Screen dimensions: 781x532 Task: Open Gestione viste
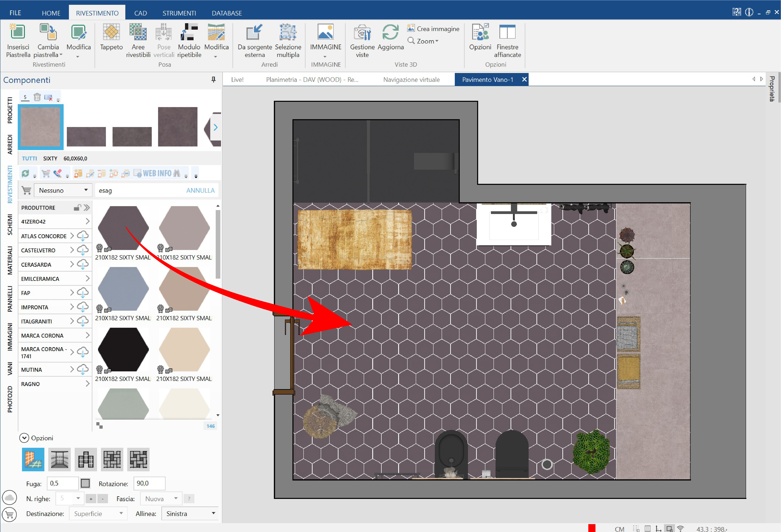point(362,33)
